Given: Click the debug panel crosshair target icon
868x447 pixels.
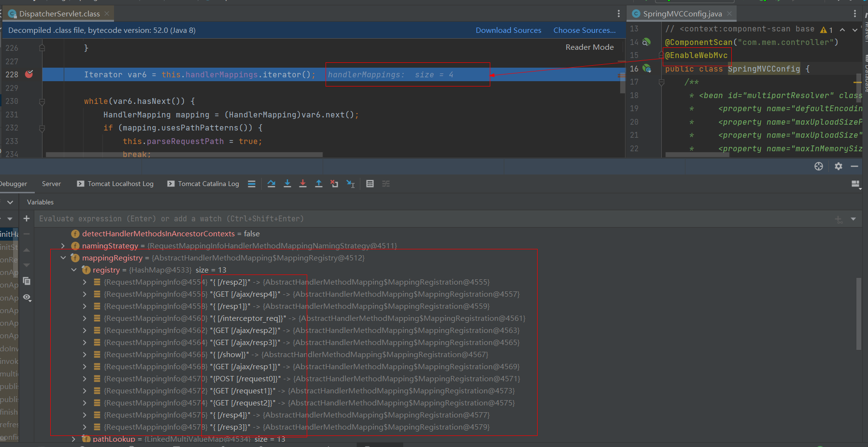Looking at the screenshot, I should coord(819,166).
